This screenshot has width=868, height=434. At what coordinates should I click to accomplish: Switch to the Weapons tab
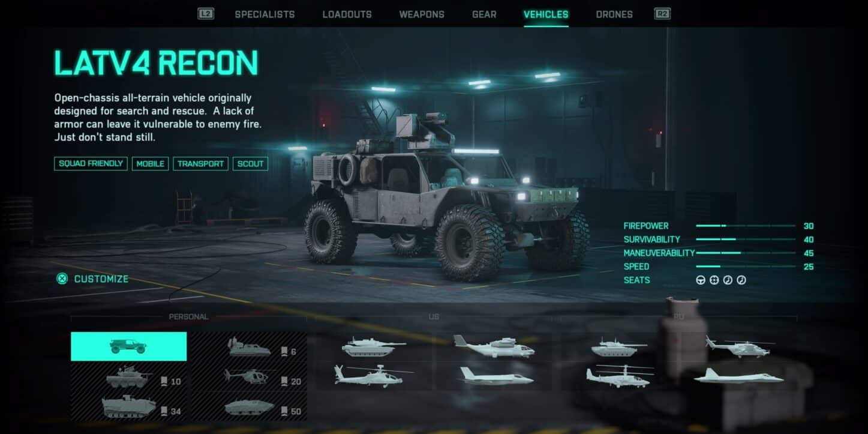(x=422, y=14)
